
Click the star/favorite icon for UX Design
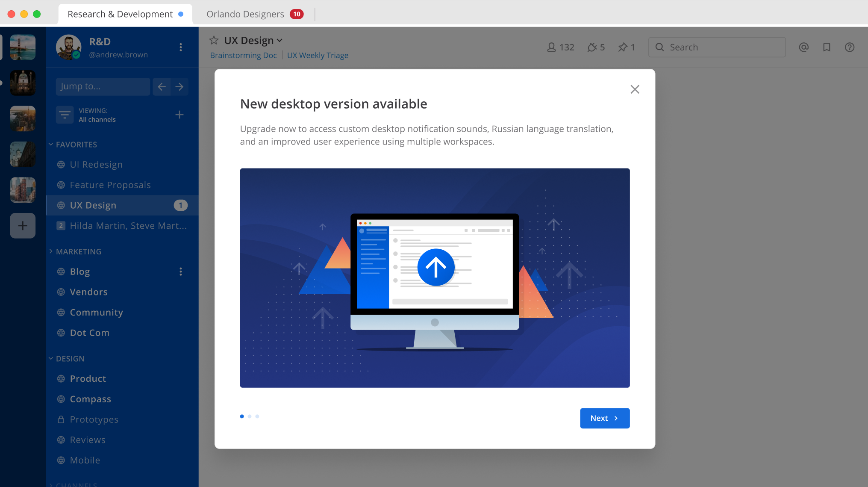tap(213, 40)
